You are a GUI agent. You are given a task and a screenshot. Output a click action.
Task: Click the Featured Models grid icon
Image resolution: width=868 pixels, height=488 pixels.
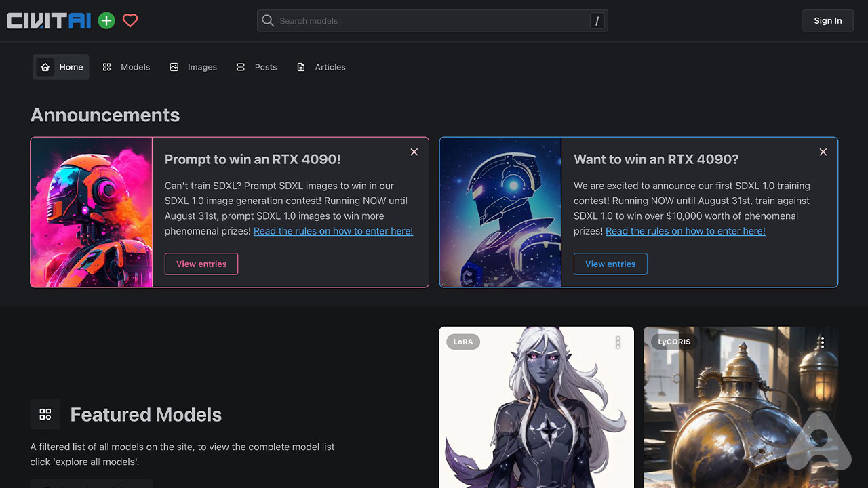[45, 414]
